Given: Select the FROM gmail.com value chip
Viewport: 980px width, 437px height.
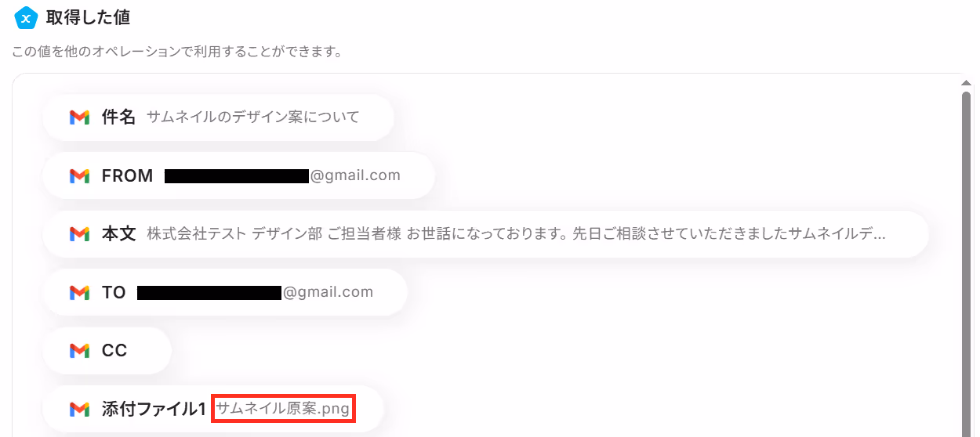Looking at the screenshot, I should coord(238,175).
